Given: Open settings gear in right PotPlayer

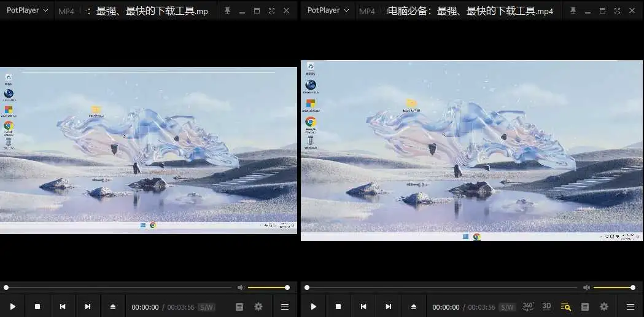Looking at the screenshot, I should pyautogui.click(x=603, y=307).
